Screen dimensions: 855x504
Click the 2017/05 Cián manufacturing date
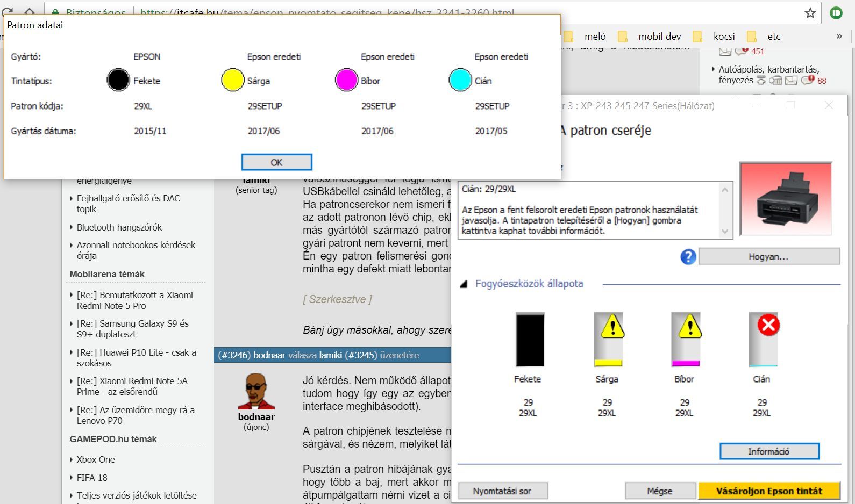point(491,131)
